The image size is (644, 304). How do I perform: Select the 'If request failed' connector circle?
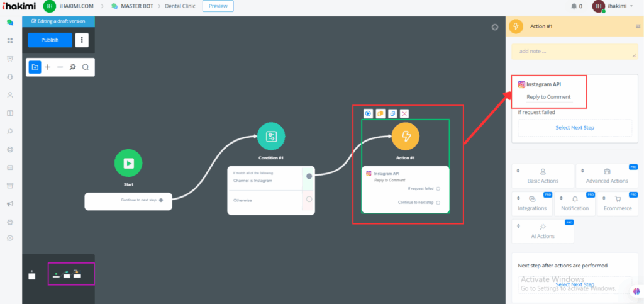tap(438, 188)
